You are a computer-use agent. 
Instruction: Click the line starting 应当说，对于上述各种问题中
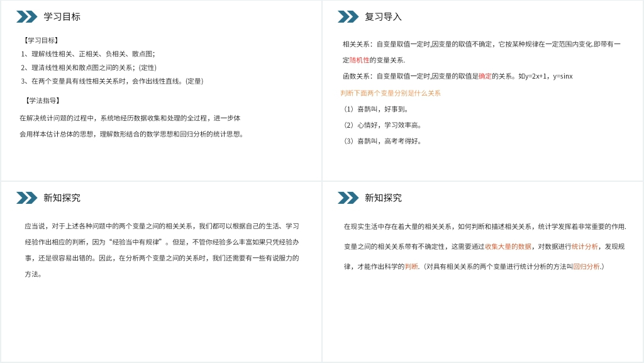pyautogui.click(x=162, y=226)
